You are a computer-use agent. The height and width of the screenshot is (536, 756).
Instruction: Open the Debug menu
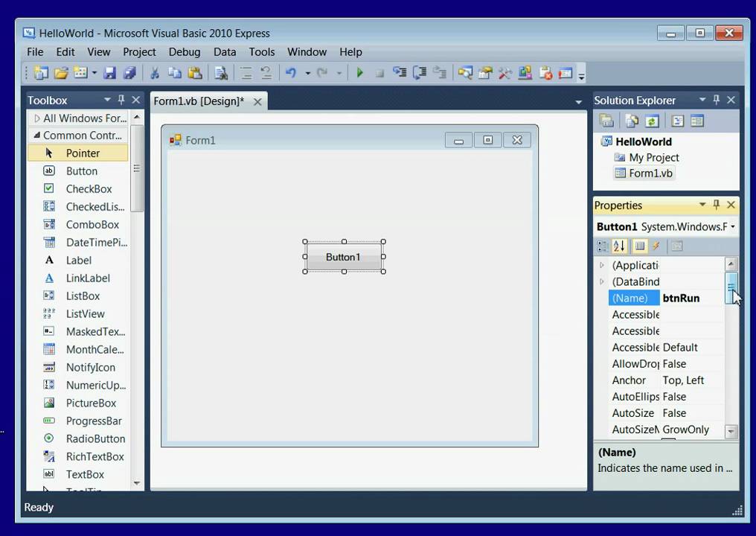185,51
